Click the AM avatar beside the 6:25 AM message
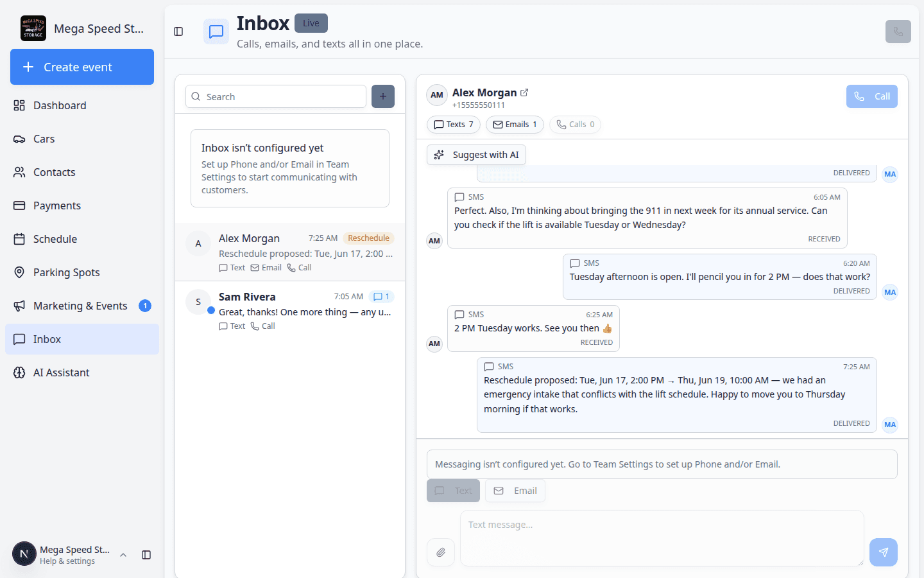Viewport: 924px width, 578px height. coord(434,344)
